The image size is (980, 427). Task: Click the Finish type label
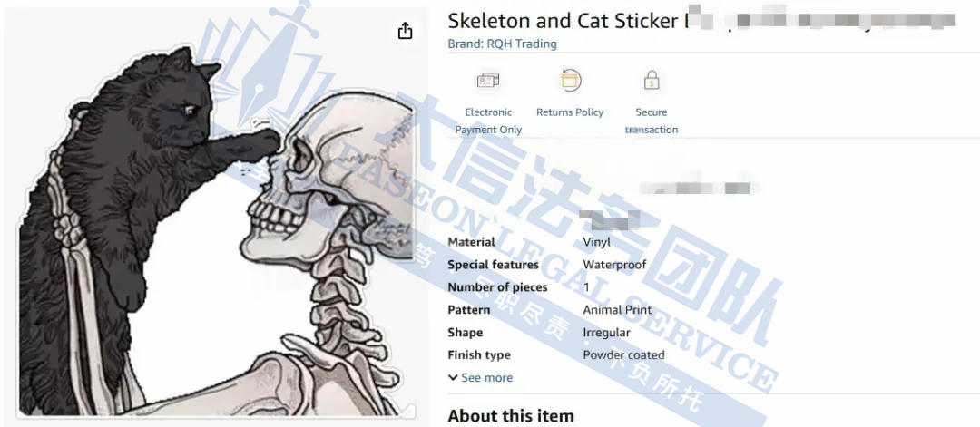(479, 355)
